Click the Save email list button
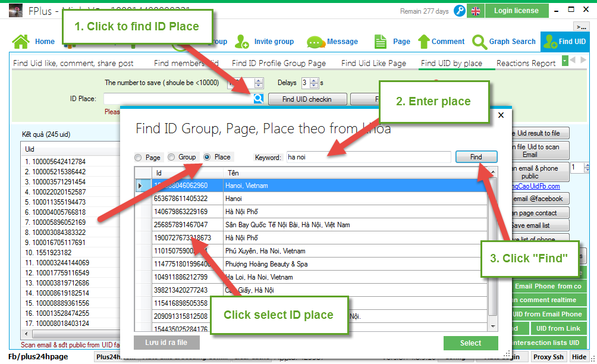 541,225
